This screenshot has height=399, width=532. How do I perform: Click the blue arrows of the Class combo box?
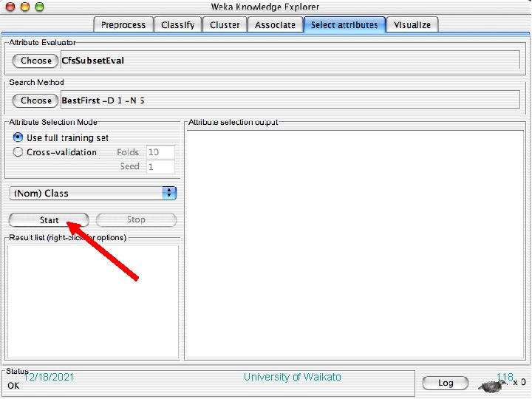click(169, 193)
